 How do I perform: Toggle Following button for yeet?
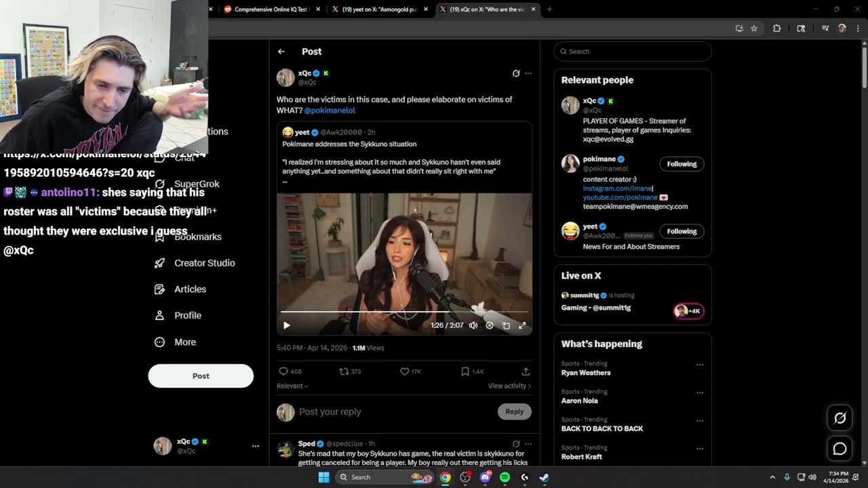pyautogui.click(x=682, y=231)
